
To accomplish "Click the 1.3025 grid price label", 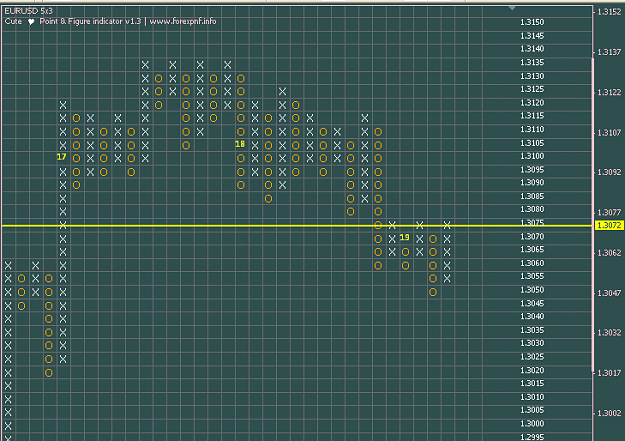I will pos(532,357).
